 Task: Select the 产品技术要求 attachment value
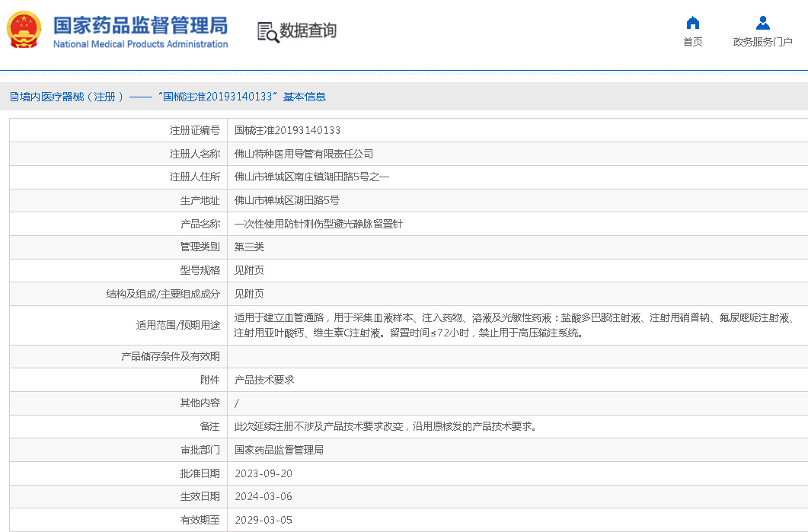263,380
